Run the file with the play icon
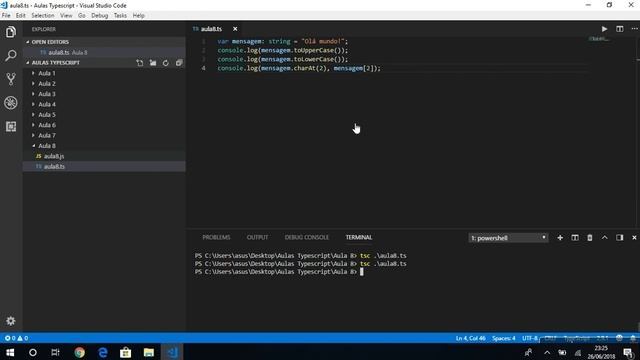 click(x=604, y=29)
